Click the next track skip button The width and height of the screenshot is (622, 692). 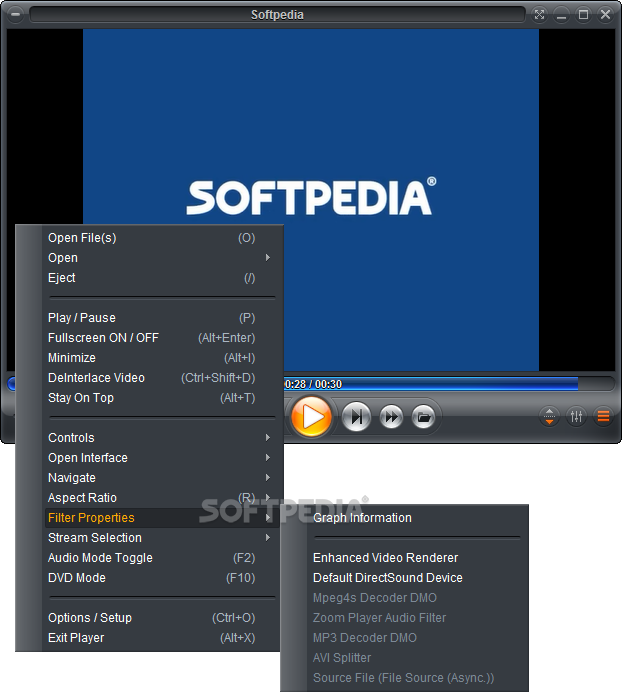click(x=356, y=417)
